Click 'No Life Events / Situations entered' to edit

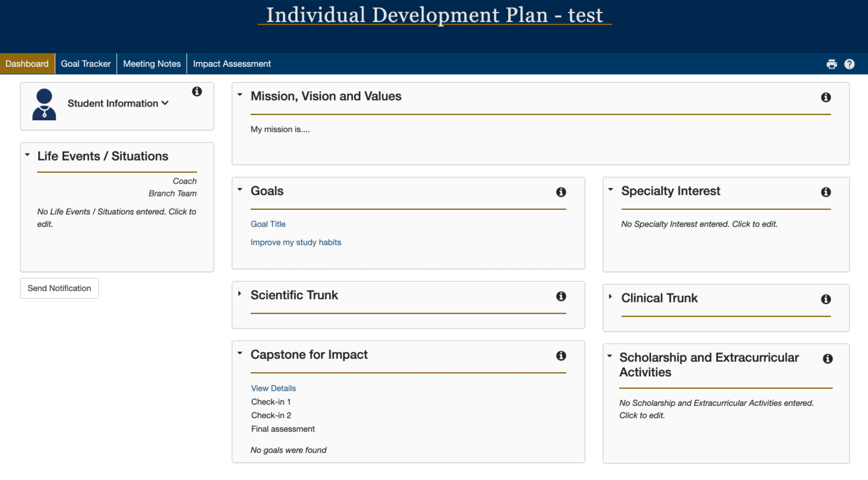116,218
